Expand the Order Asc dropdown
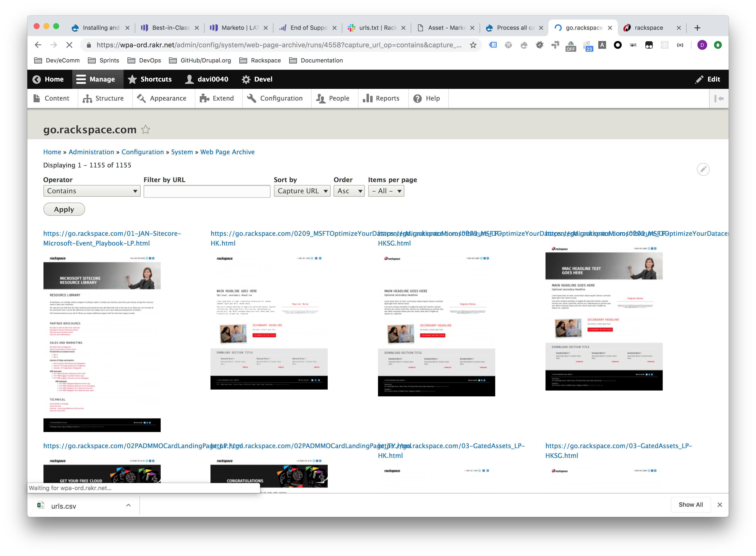Screen dimensions: 756x556 pyautogui.click(x=349, y=191)
